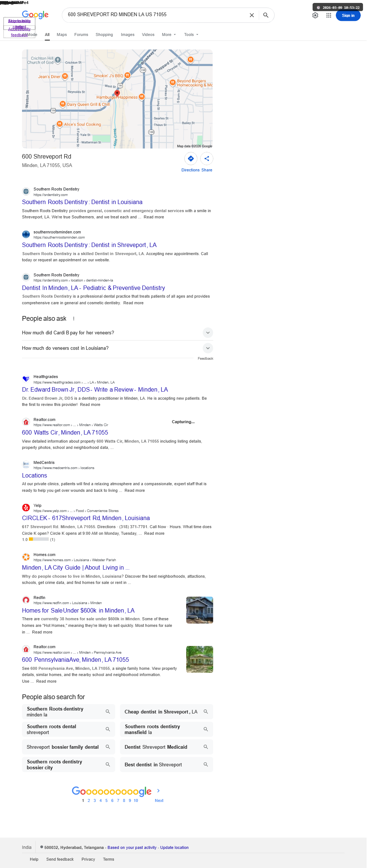Open the People also ask three-dot options
Viewport: 371px width, 868px height.
(74, 319)
